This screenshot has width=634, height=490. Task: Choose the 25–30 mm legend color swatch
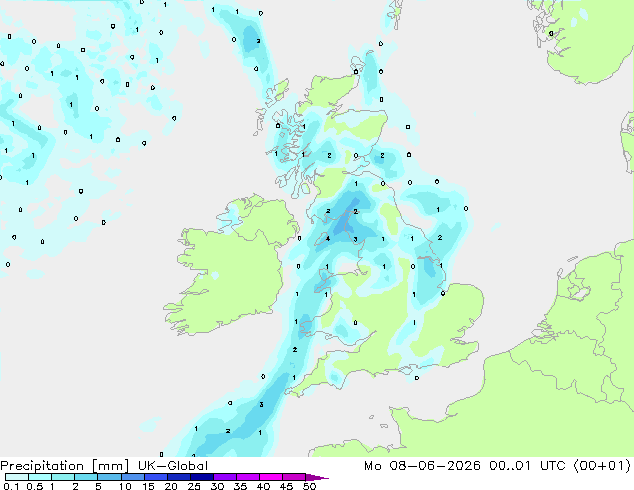[201, 477]
